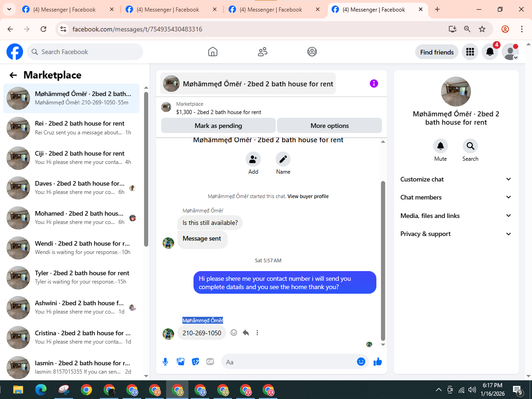Open the Chrome three-dot menu
Image resolution: width=532 pixels, height=399 pixels.
[x=522, y=29]
